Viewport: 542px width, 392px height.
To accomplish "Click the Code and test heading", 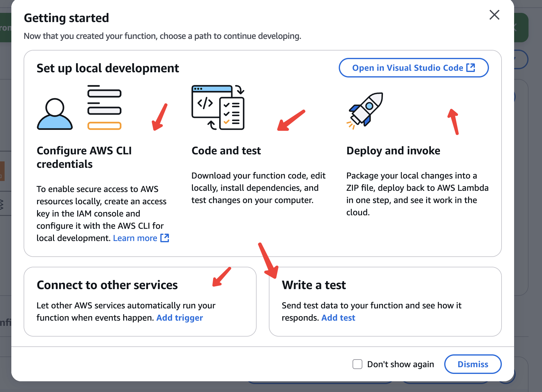I will click(x=226, y=151).
